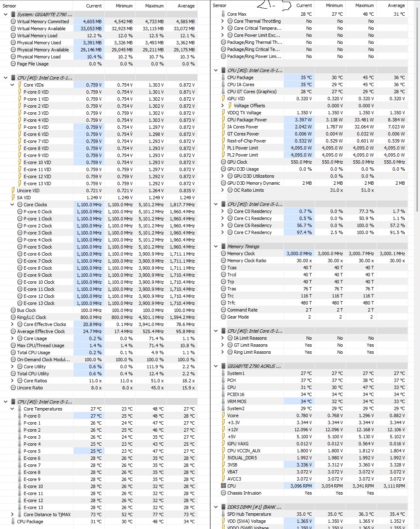Click the Uncore VID lightning icon
The height and width of the screenshot is (529, 420).
click(x=13, y=191)
